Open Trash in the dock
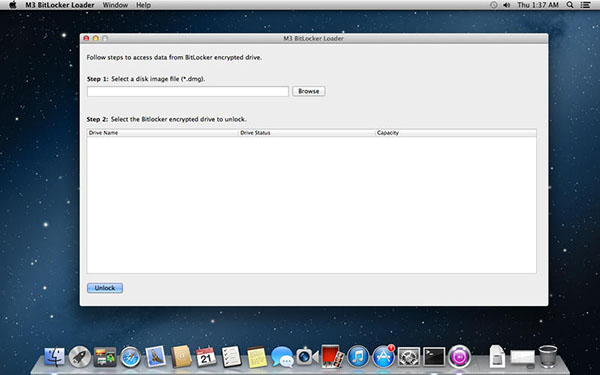Screen dimensions: 600x375 pos(548,357)
